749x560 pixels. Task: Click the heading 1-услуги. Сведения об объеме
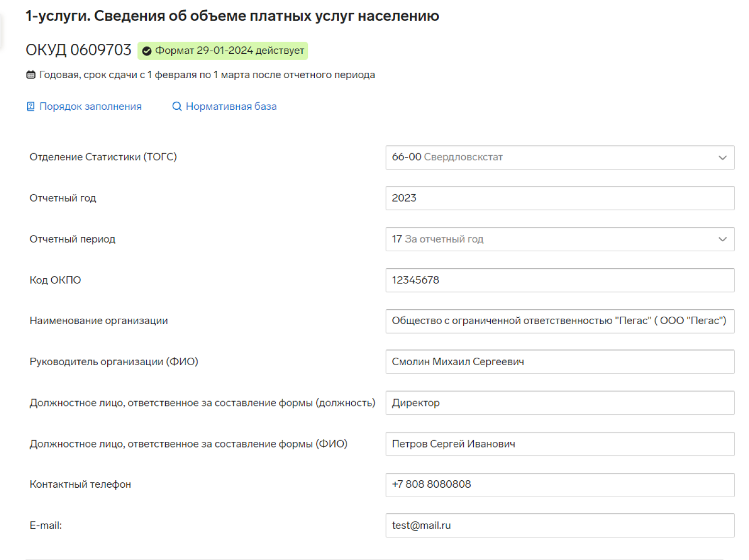(x=232, y=16)
